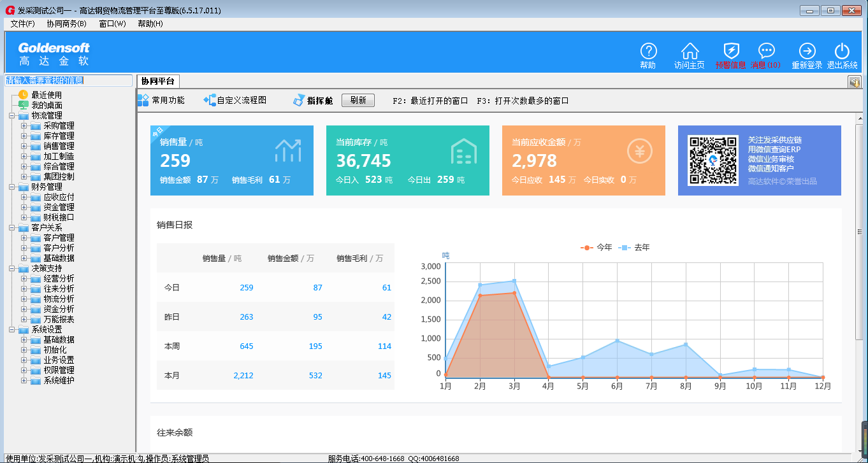The height and width of the screenshot is (463, 868).
Task: Open the 协同商务(B) menu
Action: coord(66,24)
